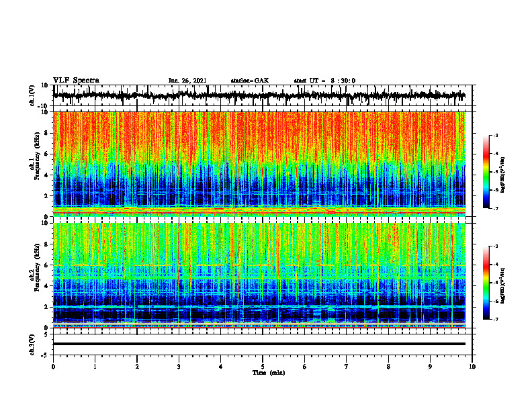Click the 6 kHz tick on ch.2 spectrogram
The height and width of the screenshot is (411, 532).
[47, 265]
